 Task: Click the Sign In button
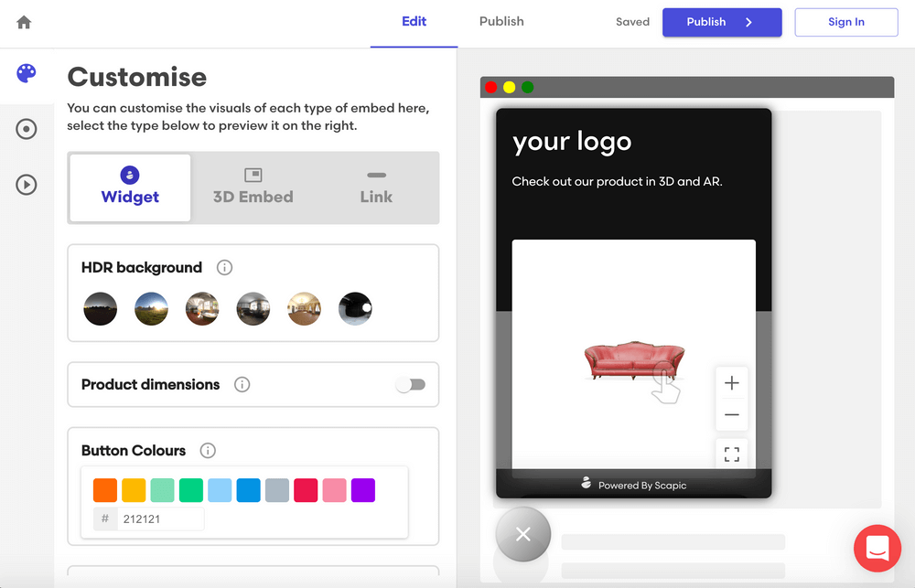(x=845, y=22)
